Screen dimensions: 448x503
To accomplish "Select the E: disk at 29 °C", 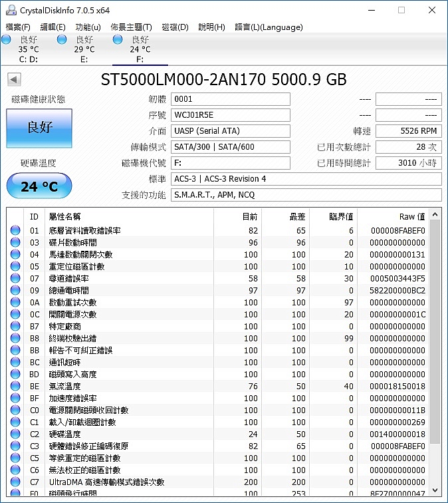I will (84, 49).
